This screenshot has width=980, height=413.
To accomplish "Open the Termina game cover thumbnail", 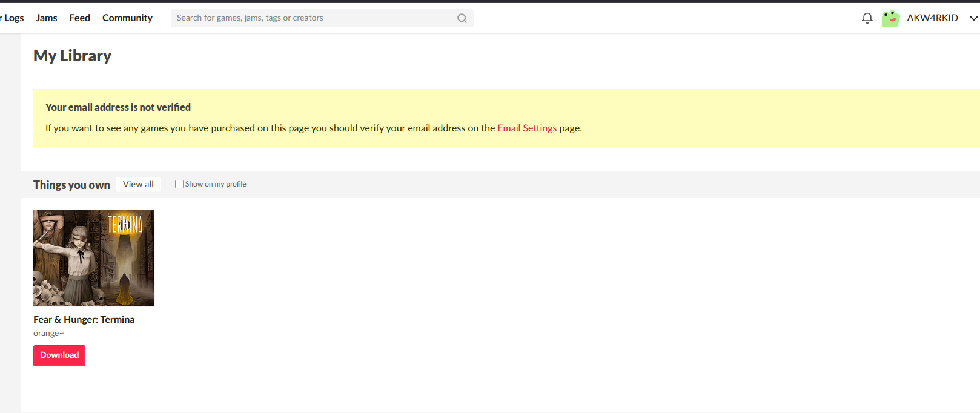I will pos(94,258).
